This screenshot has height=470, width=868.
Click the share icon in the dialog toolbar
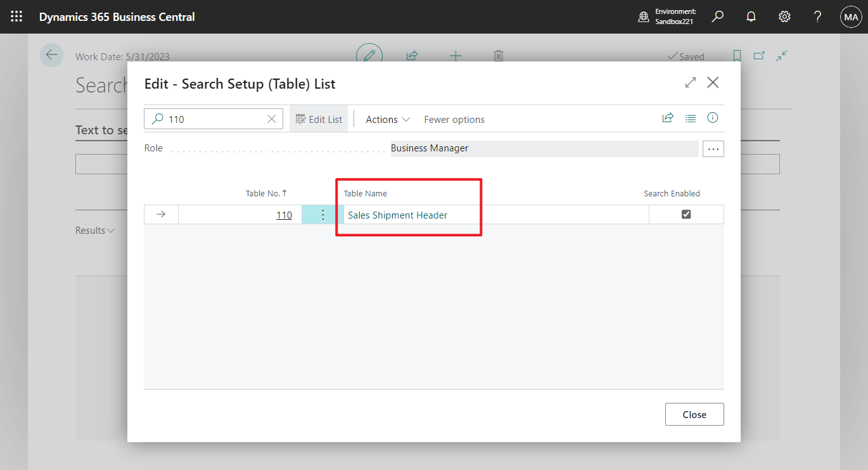668,118
